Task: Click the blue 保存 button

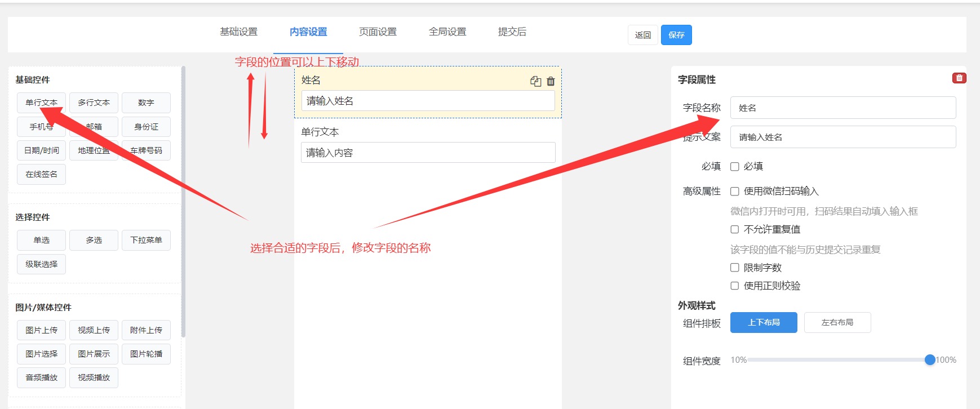Action: pos(676,35)
